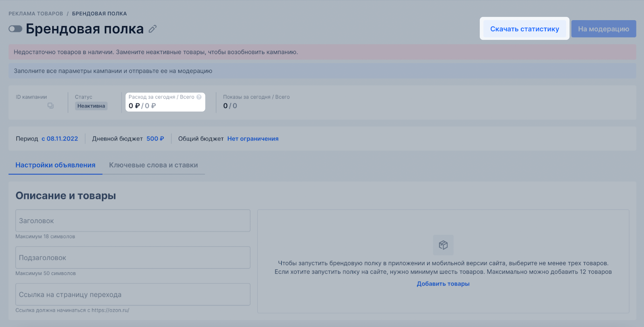644x327 pixels.
Task: Copy campaign ID with the copy icon
Action: coord(51,106)
